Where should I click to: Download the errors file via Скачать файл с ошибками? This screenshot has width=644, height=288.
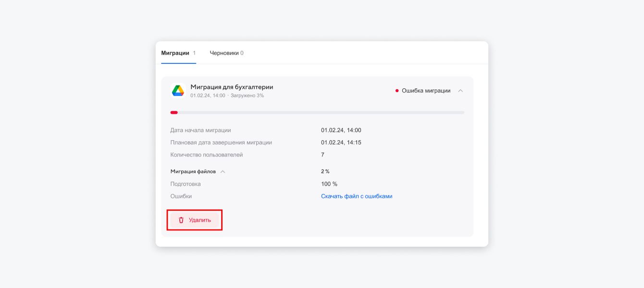coord(357,196)
